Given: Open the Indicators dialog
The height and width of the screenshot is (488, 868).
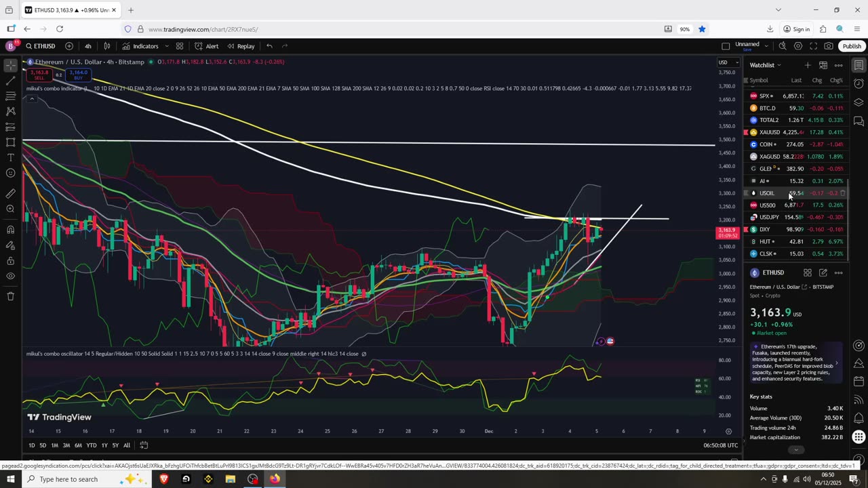Looking at the screenshot, I should (x=140, y=46).
